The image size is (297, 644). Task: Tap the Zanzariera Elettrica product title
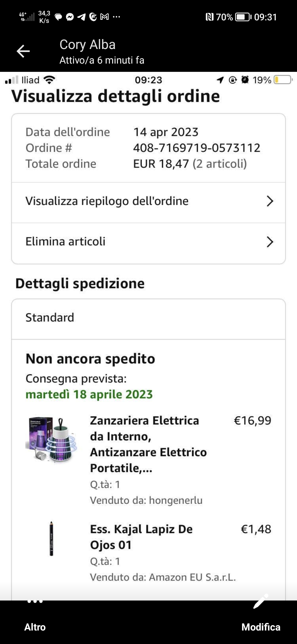pos(148,444)
